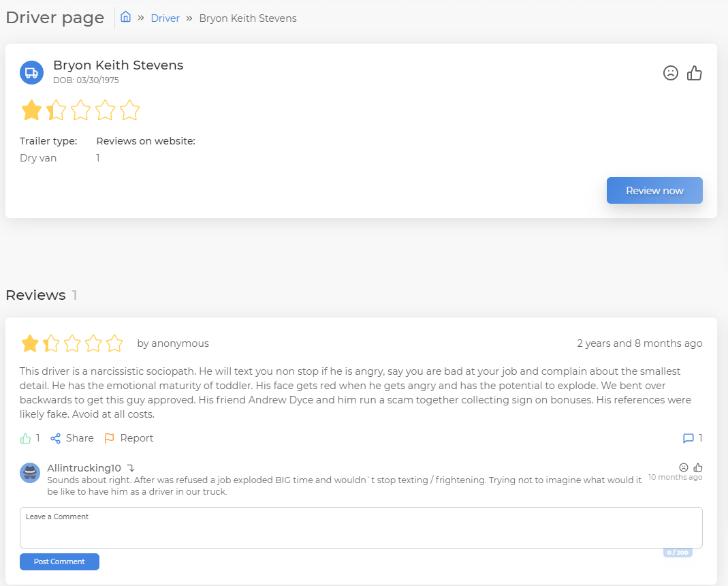
Task: Click the Allintrucking10 avatar
Action: pos(30,473)
